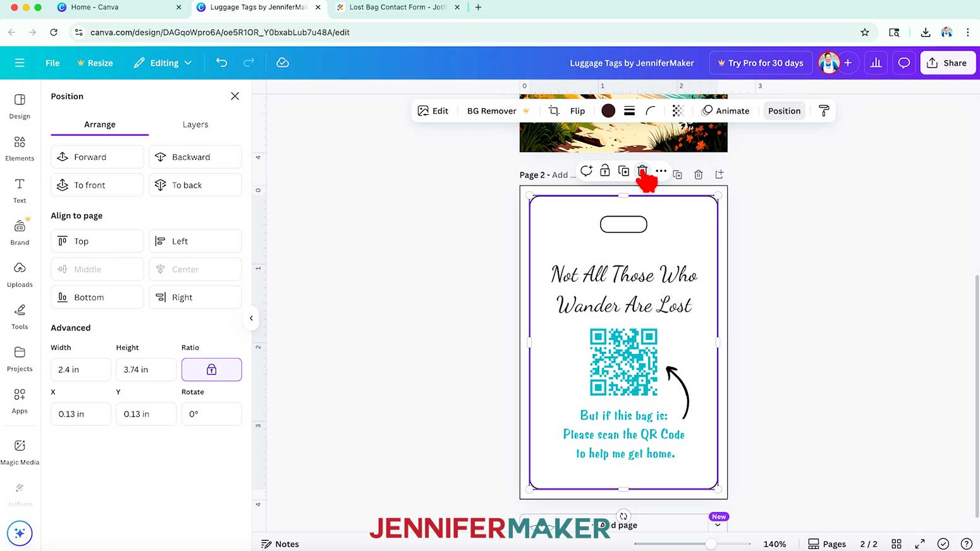Click the Forward arrange button
The width and height of the screenshot is (980, 551).
(x=97, y=157)
